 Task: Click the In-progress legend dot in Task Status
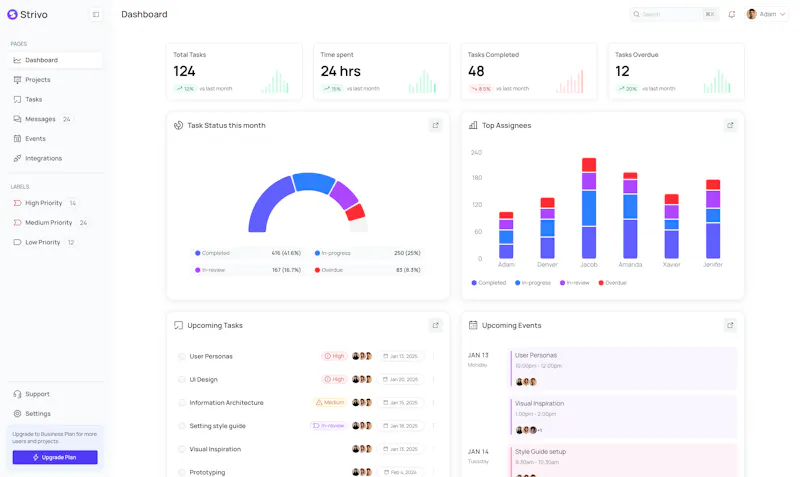click(x=317, y=253)
